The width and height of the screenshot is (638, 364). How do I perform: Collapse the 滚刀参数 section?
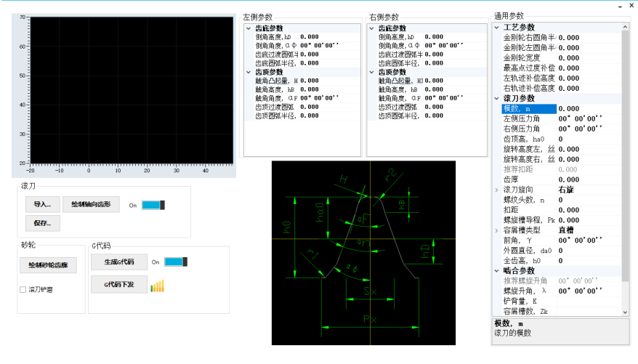coord(497,98)
